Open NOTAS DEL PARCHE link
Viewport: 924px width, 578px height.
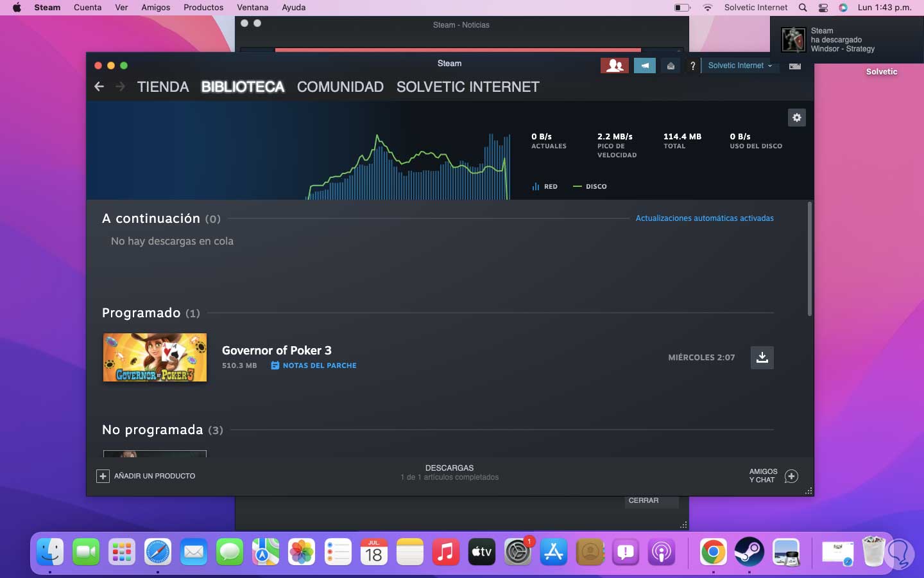click(320, 365)
